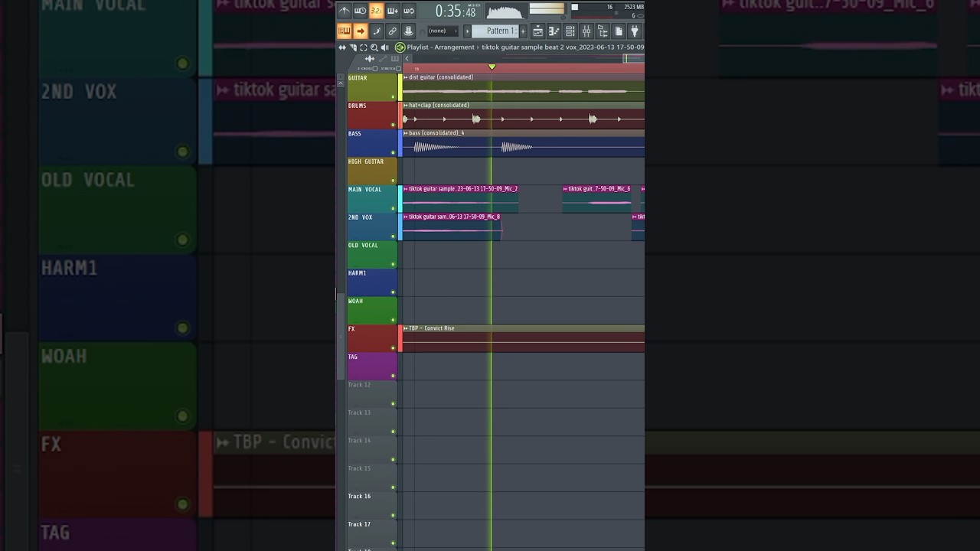Open the (none) selector dropdown
Image resolution: width=980 pixels, height=551 pixels.
pos(443,31)
